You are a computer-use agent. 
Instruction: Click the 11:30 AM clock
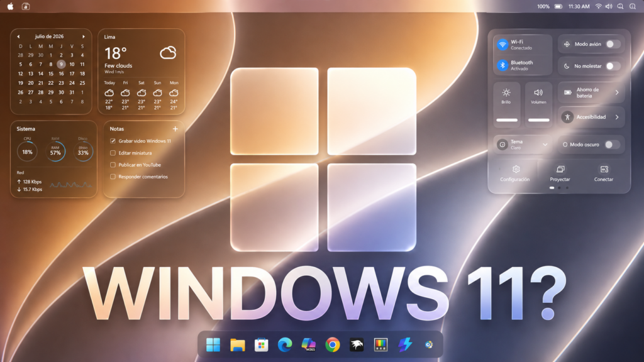pos(579,6)
